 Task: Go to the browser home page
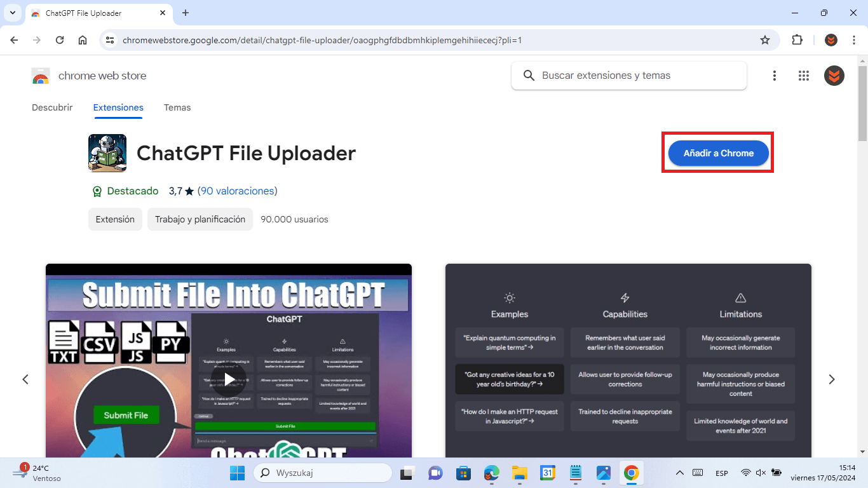tap(83, 40)
